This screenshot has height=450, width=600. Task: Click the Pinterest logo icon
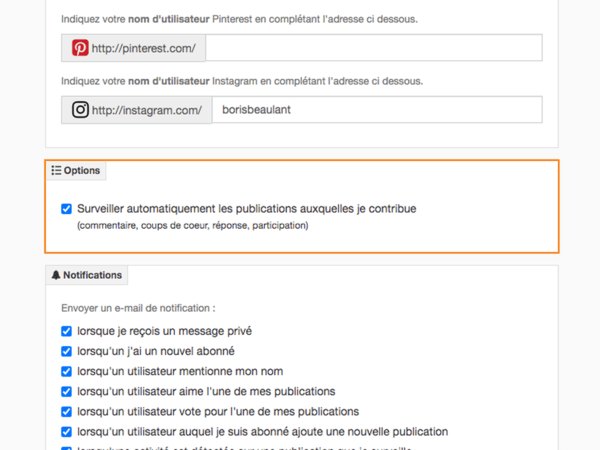click(80, 48)
